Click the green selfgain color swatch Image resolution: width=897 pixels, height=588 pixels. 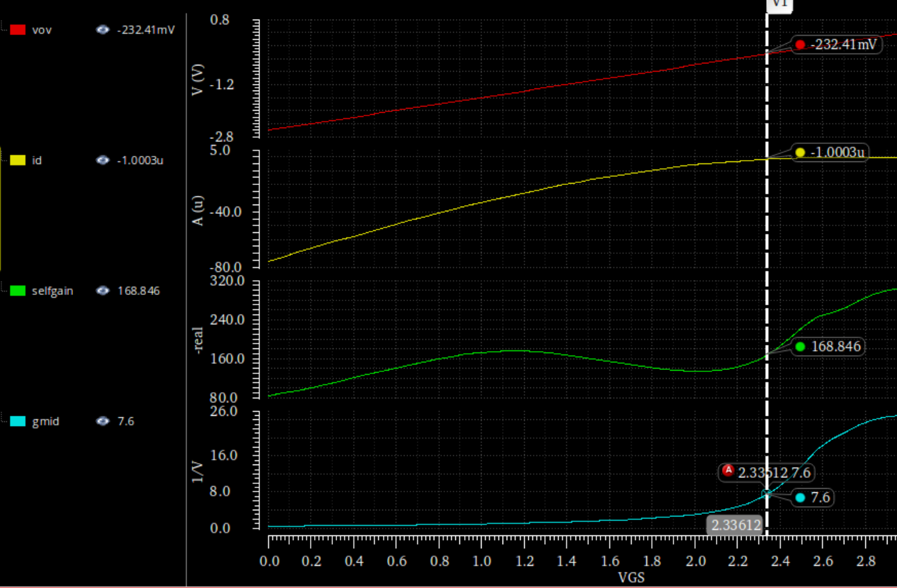(x=18, y=291)
